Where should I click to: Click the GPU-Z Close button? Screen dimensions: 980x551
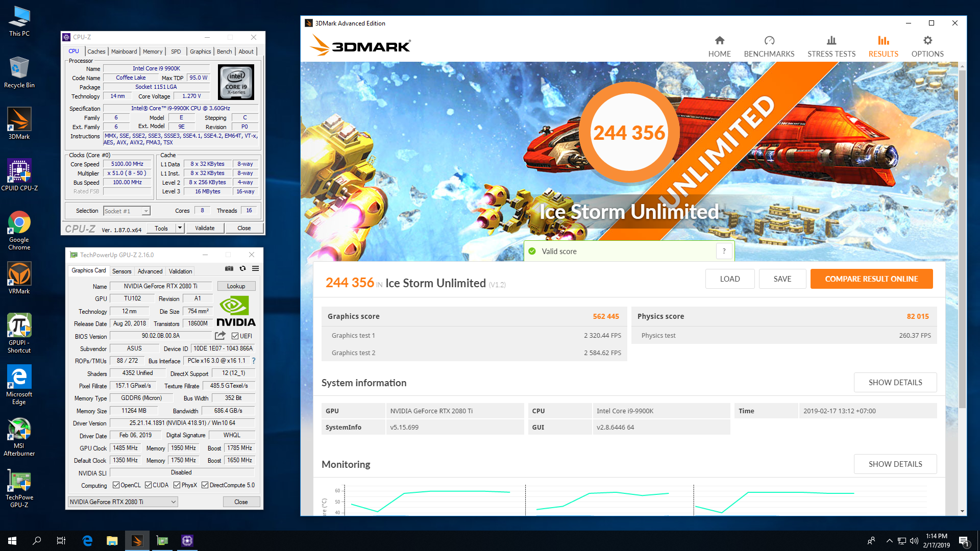(241, 502)
